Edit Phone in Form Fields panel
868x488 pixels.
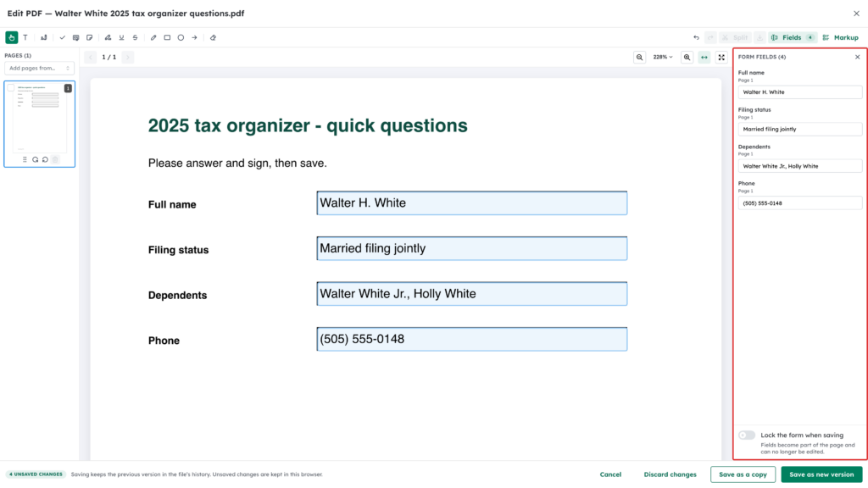800,203
